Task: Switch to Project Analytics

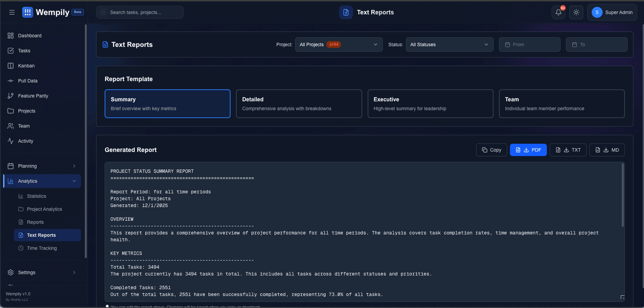Action: pyautogui.click(x=44, y=209)
